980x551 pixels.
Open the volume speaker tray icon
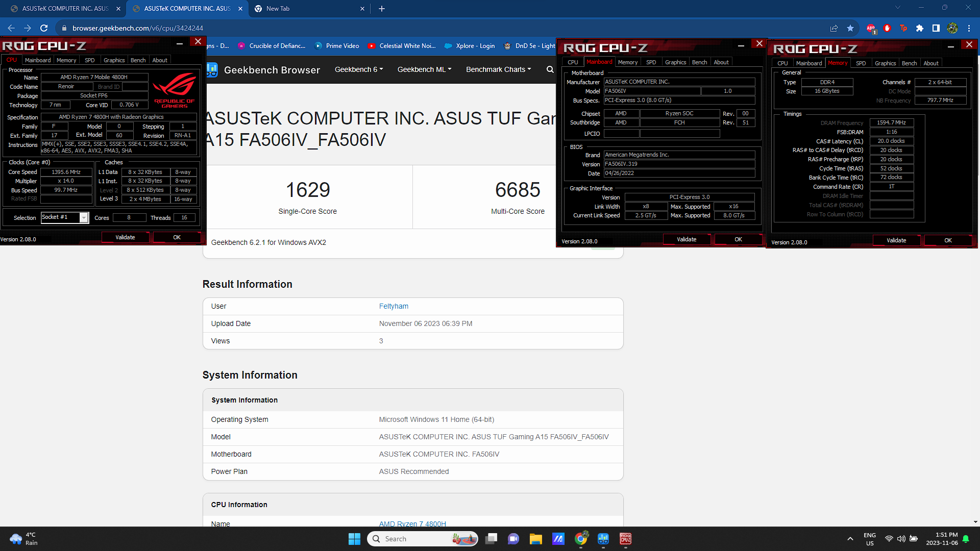pyautogui.click(x=901, y=539)
